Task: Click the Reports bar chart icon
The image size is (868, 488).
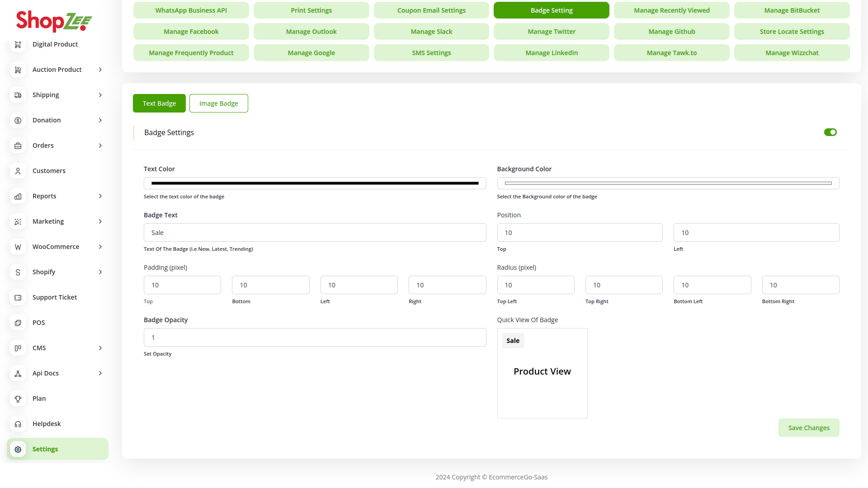Action: coord(18,196)
